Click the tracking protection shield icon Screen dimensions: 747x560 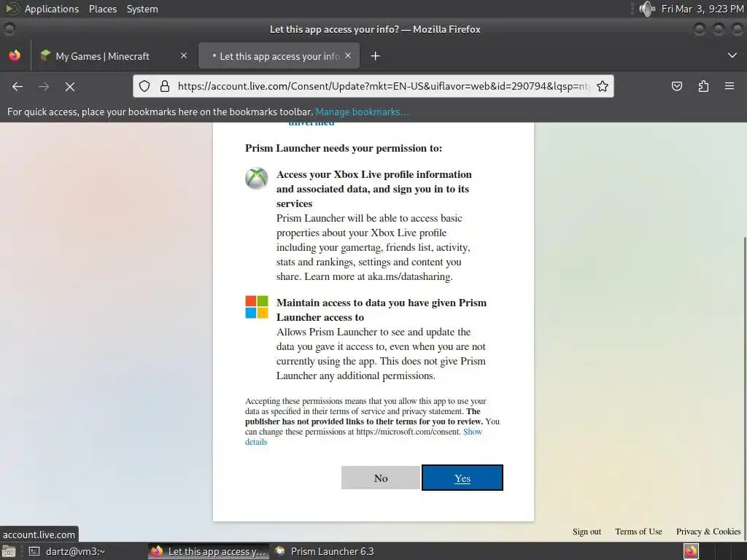[x=144, y=86]
